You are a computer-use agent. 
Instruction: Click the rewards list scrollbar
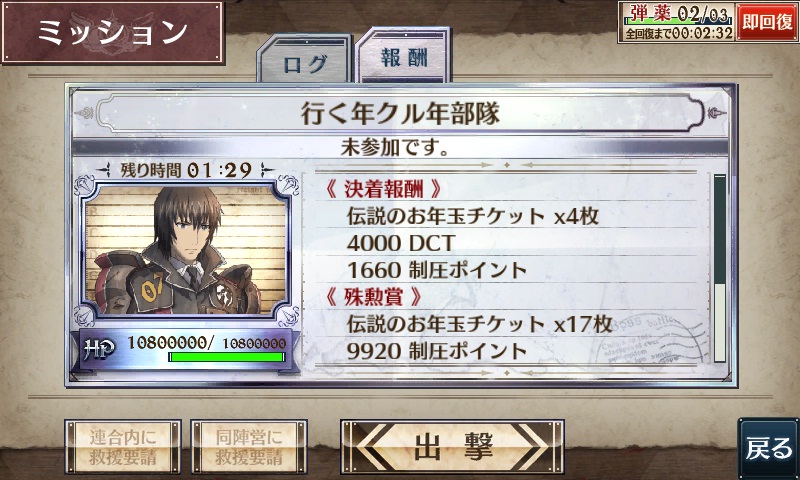pyautogui.click(x=719, y=268)
